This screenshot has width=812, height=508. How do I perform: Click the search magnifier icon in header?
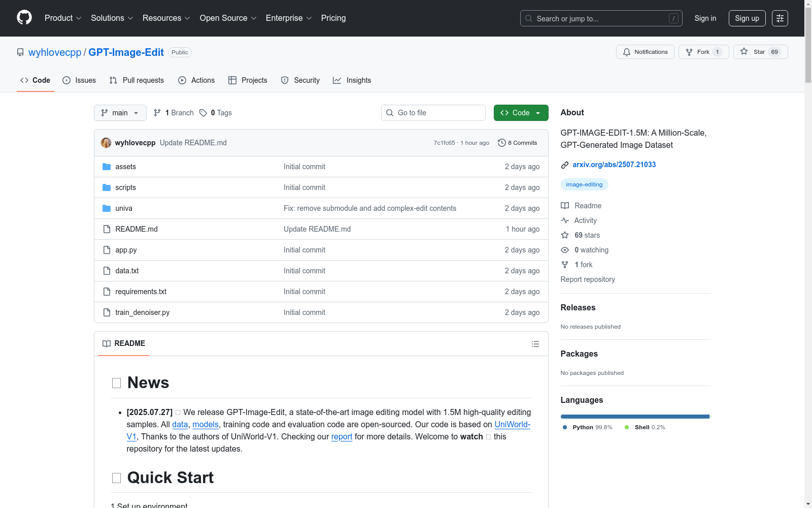coord(529,18)
